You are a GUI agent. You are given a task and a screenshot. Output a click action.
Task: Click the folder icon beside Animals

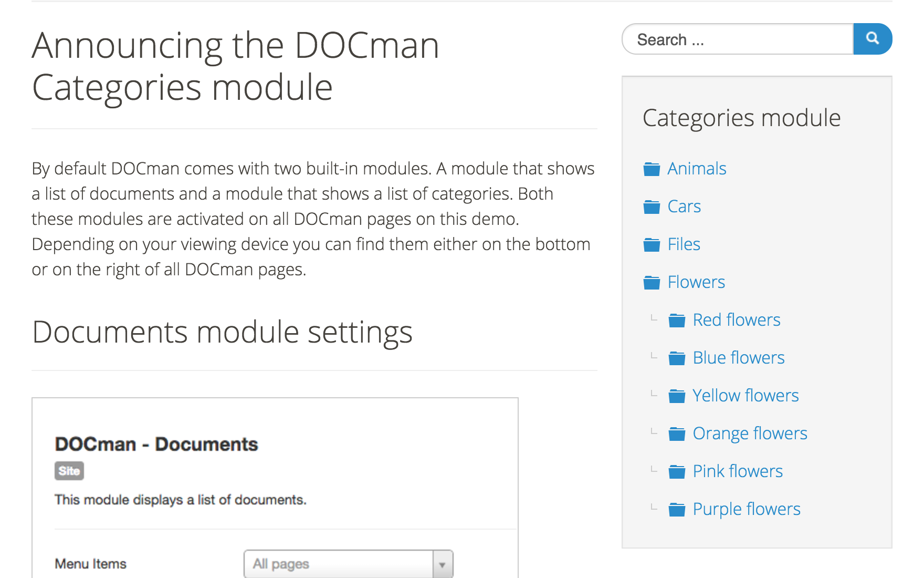tap(652, 168)
